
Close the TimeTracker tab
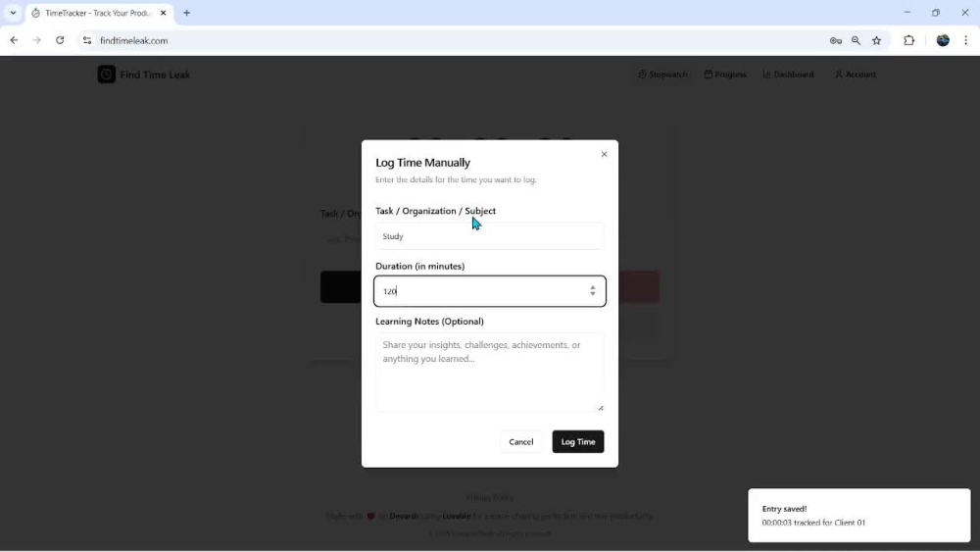(x=163, y=13)
